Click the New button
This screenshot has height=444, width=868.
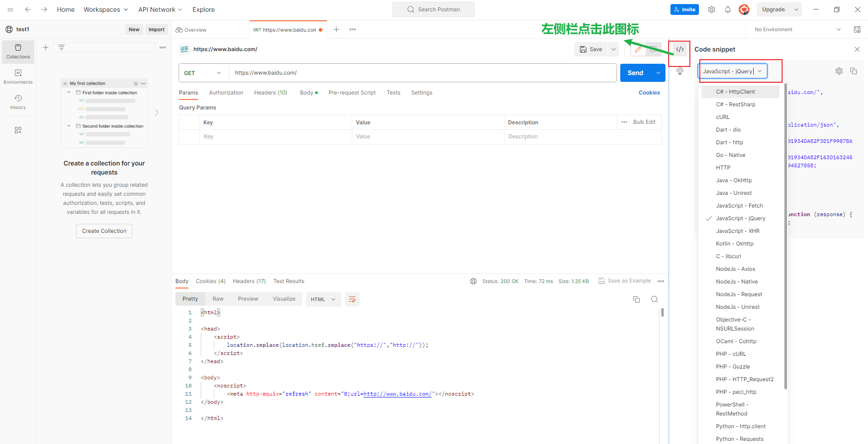[134, 29]
